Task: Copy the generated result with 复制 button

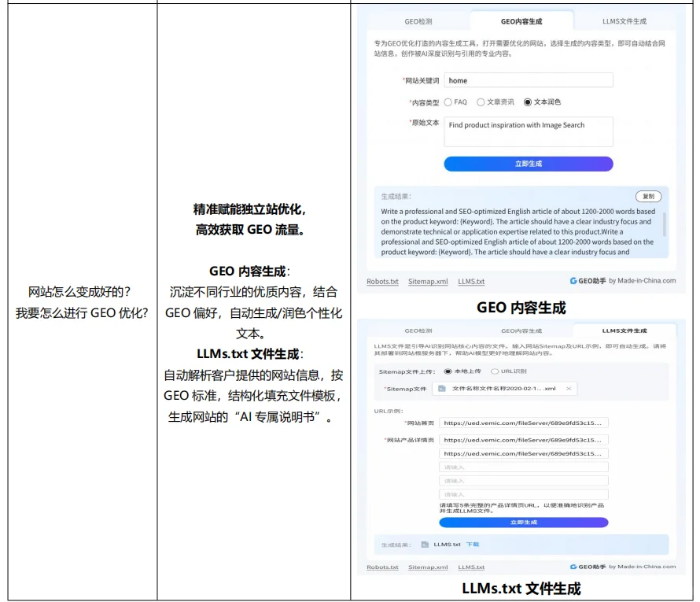Action: (x=648, y=197)
